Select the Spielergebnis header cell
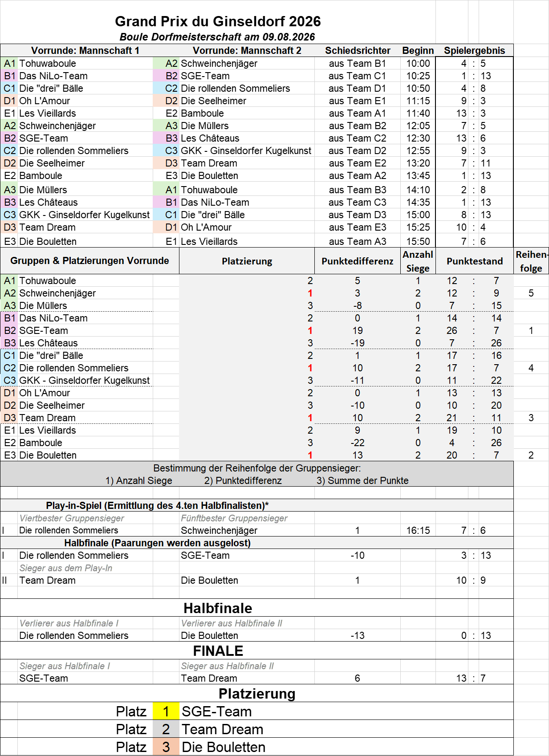This screenshot has height=756, width=549. (x=475, y=50)
